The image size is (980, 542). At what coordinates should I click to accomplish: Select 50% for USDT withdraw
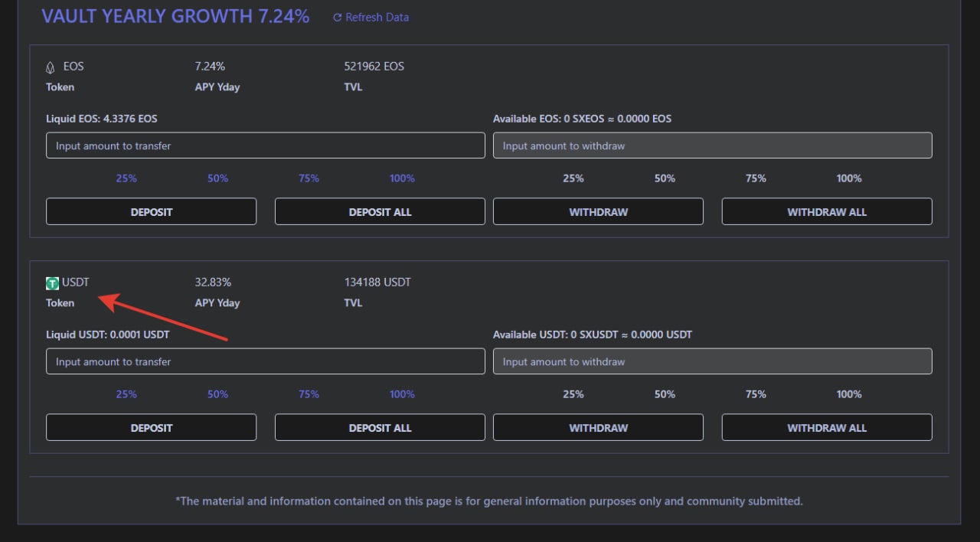tap(665, 394)
